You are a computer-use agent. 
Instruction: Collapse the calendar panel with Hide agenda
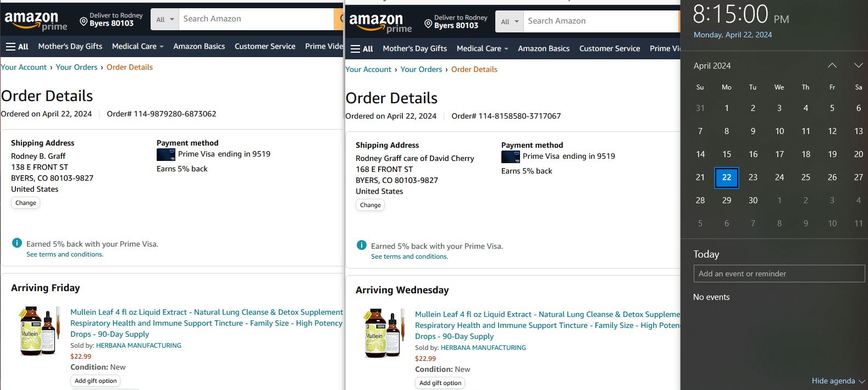[x=838, y=381]
